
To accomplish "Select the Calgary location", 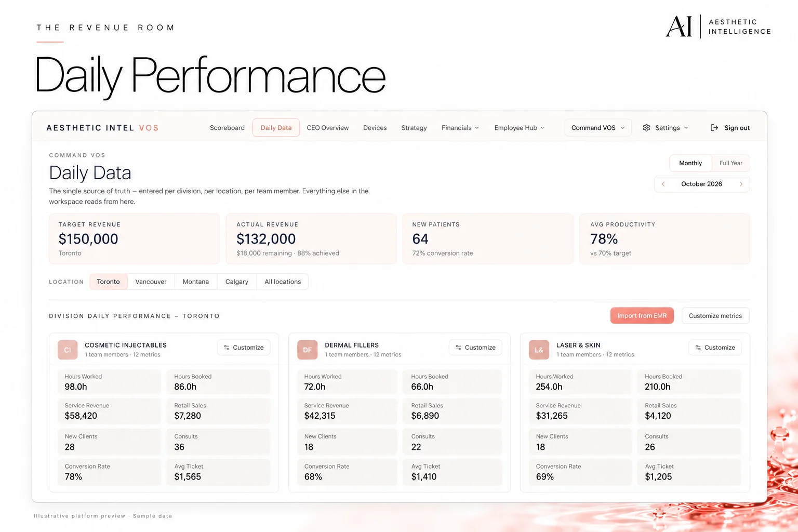I will pyautogui.click(x=237, y=282).
